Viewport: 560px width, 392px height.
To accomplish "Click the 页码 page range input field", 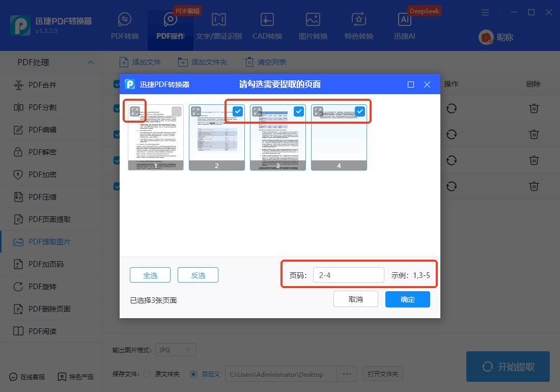I will coord(348,275).
